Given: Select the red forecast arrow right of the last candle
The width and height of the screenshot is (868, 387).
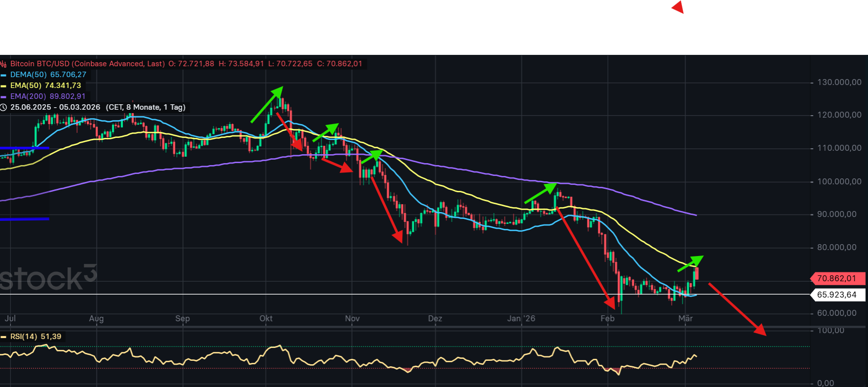Looking at the screenshot, I should click(737, 309).
